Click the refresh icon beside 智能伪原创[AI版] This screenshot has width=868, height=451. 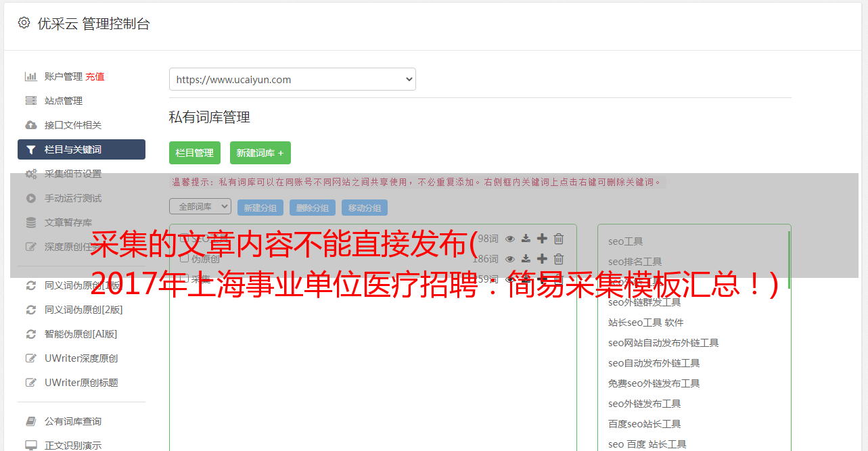(31, 334)
